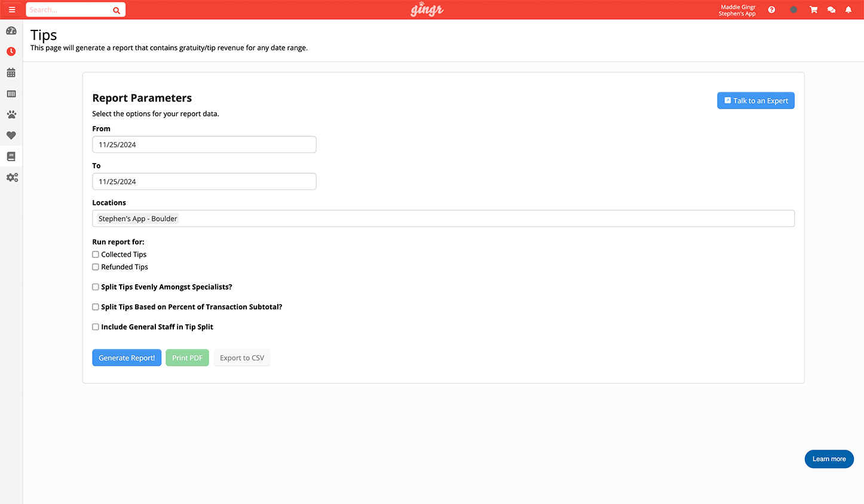The height and width of the screenshot is (504, 864).
Task: Select the paw print icon in sidebar
Action: pyautogui.click(x=11, y=115)
